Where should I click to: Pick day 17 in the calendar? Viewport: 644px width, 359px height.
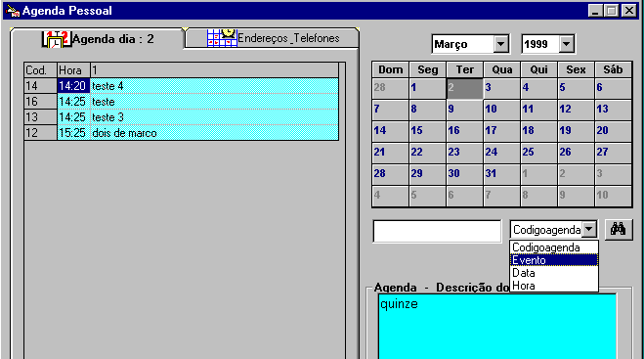tap(502, 131)
